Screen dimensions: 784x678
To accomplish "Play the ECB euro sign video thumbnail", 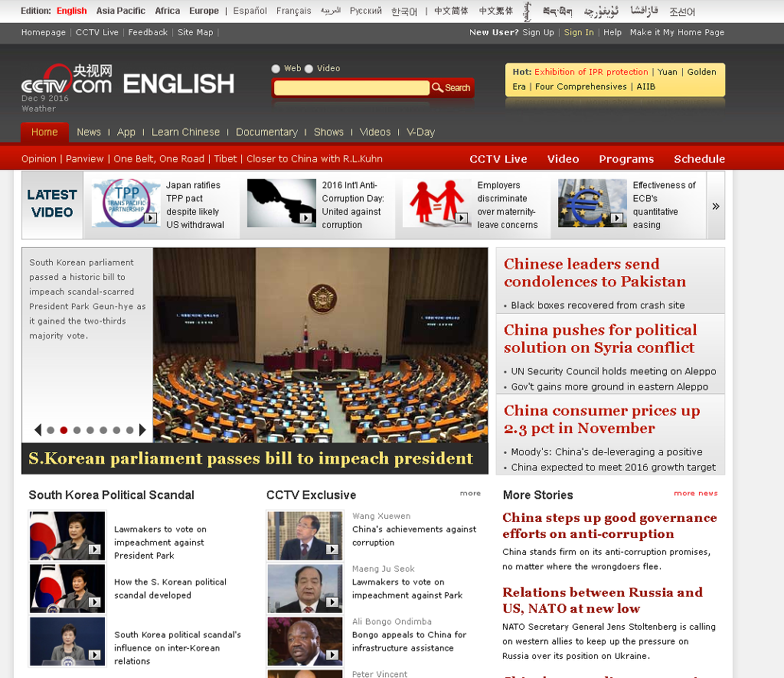I will [x=593, y=204].
